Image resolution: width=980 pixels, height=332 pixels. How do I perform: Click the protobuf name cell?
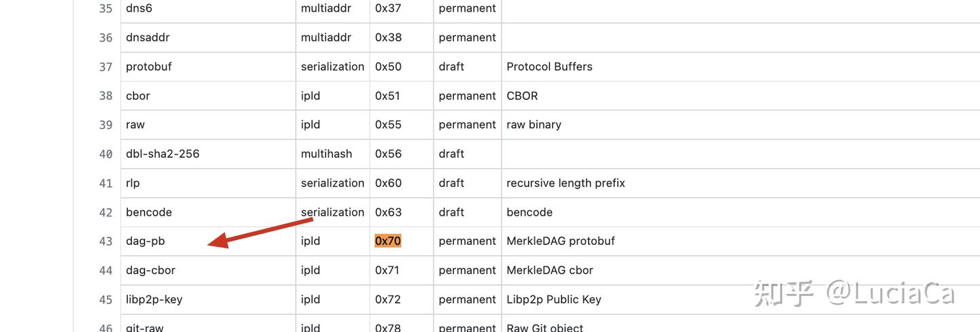148,67
